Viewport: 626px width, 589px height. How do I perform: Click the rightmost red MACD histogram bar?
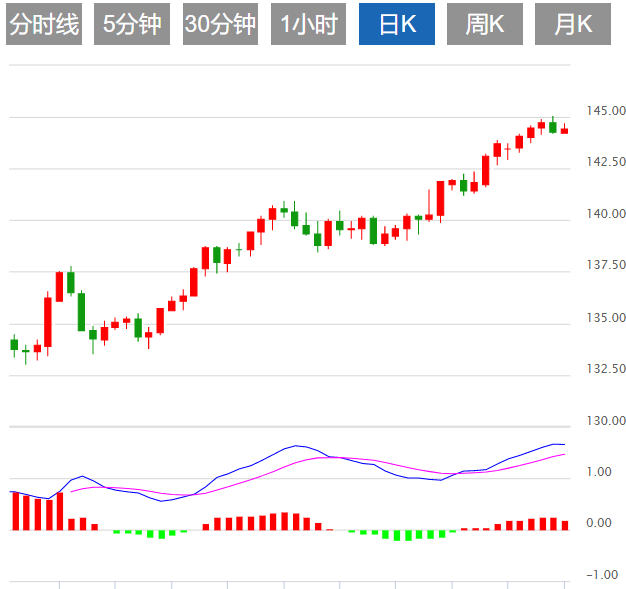564,524
